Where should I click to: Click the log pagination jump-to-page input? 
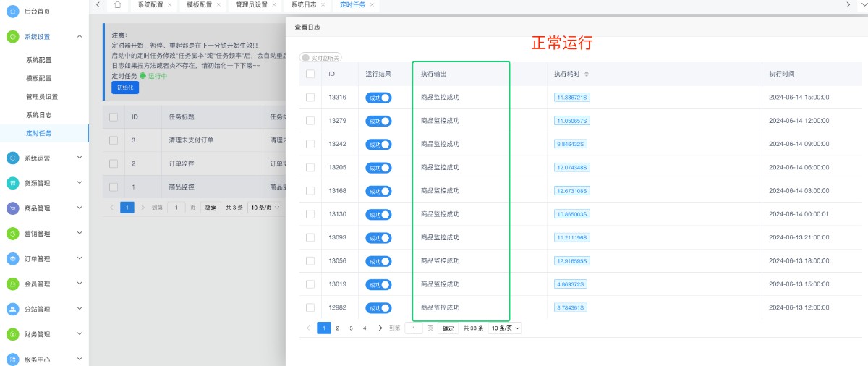(x=414, y=328)
